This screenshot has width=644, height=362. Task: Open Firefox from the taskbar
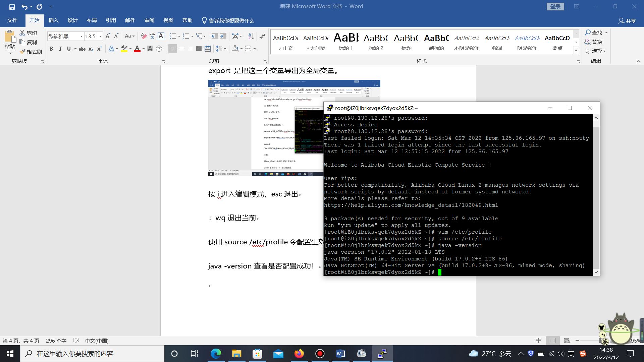click(299, 354)
